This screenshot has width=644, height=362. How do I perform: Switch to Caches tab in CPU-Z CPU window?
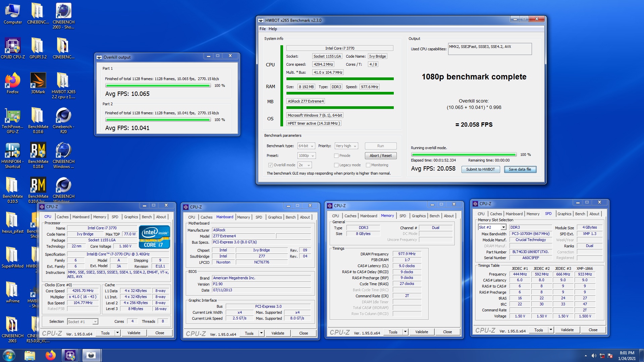click(62, 217)
